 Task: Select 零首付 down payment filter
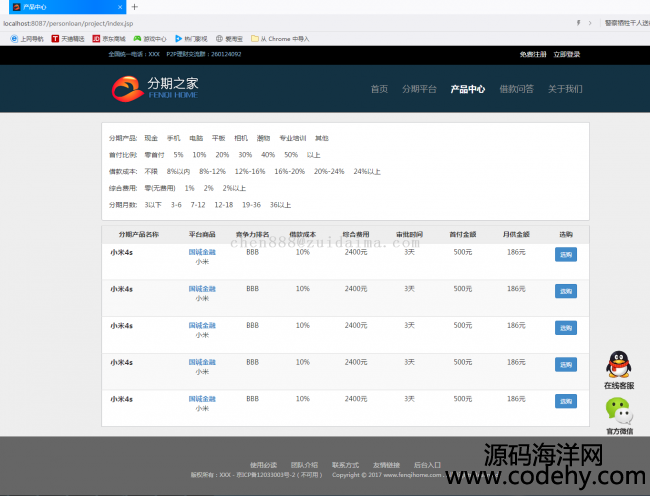[x=154, y=155]
